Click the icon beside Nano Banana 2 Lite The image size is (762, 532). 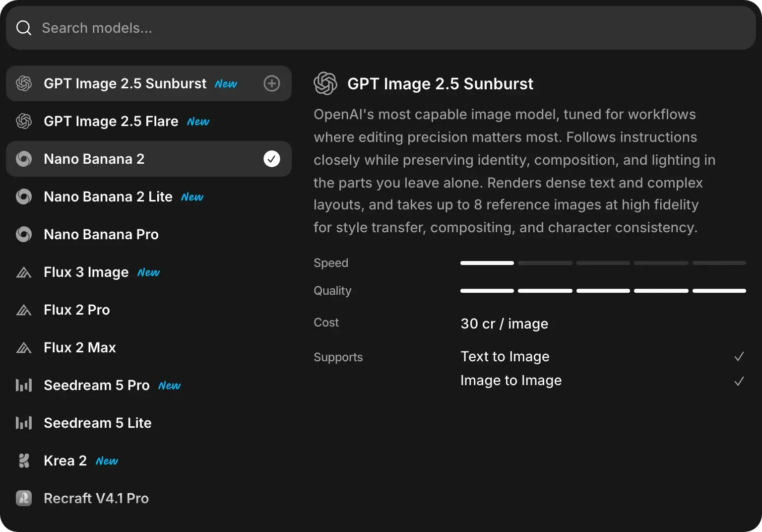(x=24, y=197)
